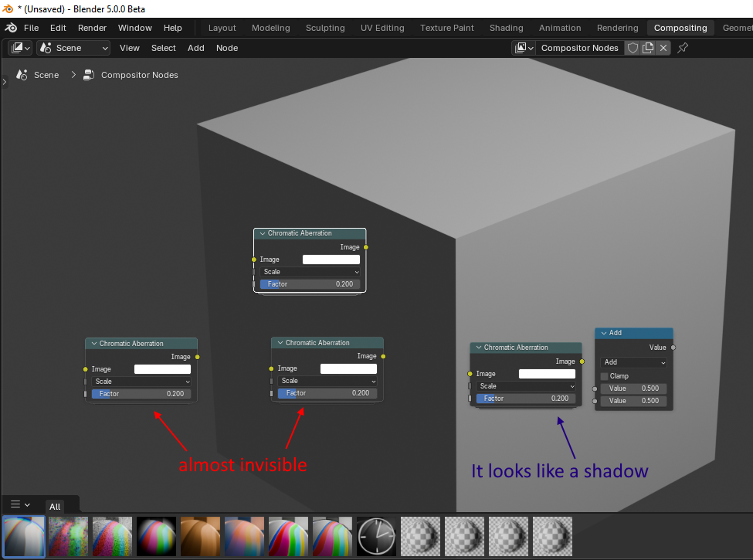The width and height of the screenshot is (753, 560).
Task: Click the Scene breadcrumb icon
Action: 22,75
